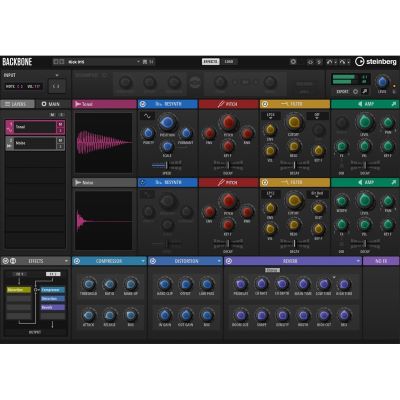Click the first square icon left of preset name
400x400 pixels.
[x=56, y=62]
